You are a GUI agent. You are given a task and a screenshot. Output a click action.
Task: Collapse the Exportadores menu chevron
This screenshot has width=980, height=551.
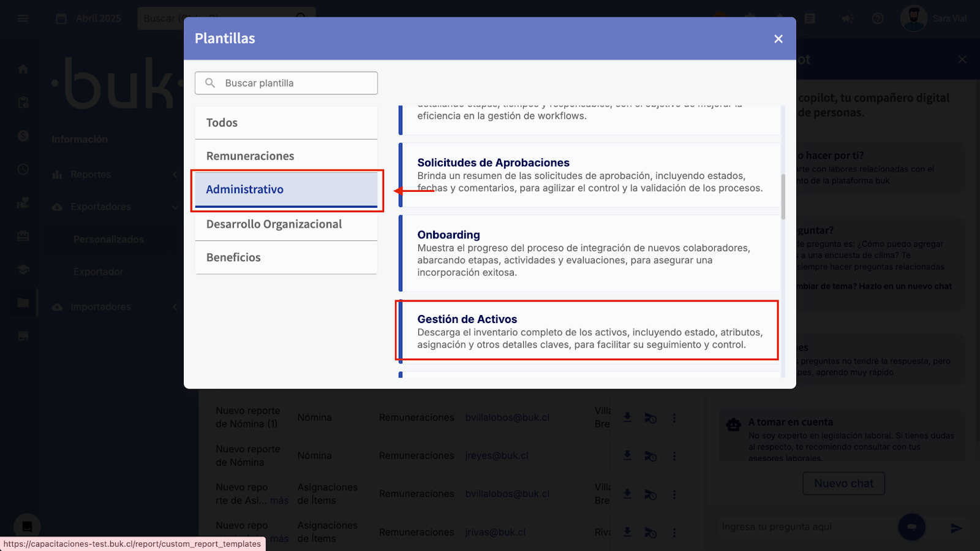pos(175,207)
